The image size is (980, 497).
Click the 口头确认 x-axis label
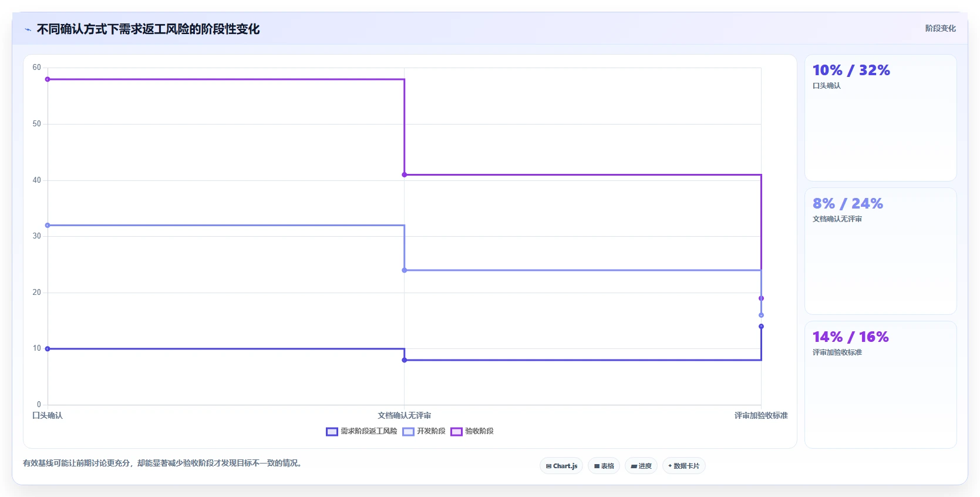(48, 415)
